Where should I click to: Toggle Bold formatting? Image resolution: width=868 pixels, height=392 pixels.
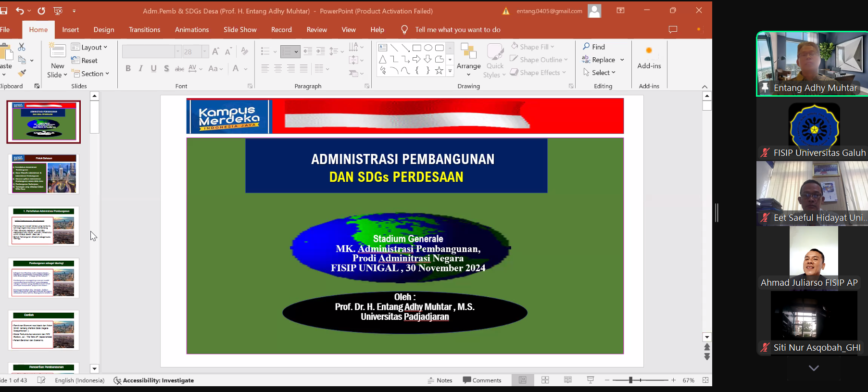pos(128,69)
